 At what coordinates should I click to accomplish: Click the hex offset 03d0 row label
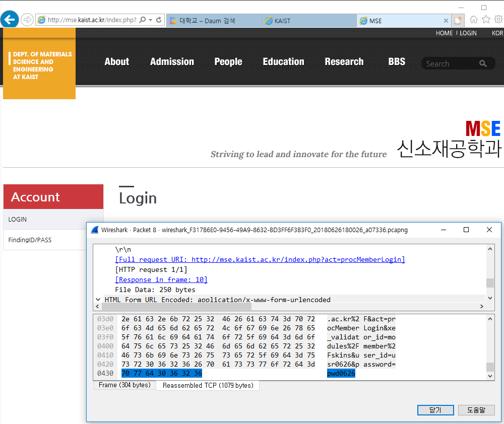105,319
